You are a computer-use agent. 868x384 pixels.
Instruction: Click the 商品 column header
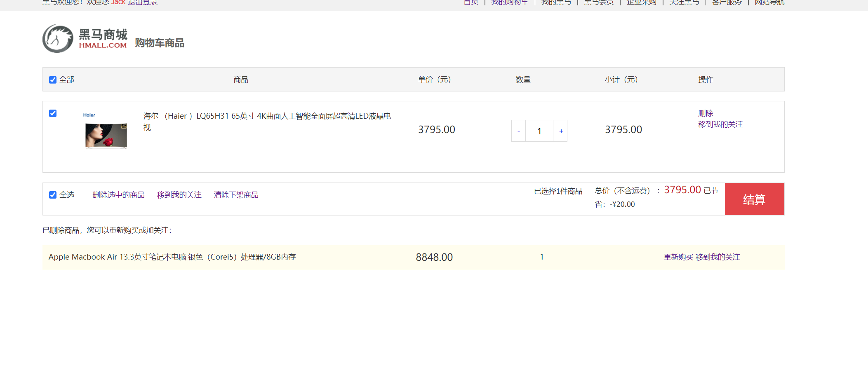[241, 80]
